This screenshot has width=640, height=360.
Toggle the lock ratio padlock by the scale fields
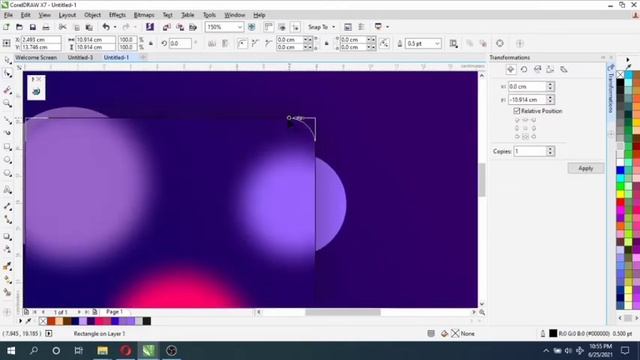(151, 43)
